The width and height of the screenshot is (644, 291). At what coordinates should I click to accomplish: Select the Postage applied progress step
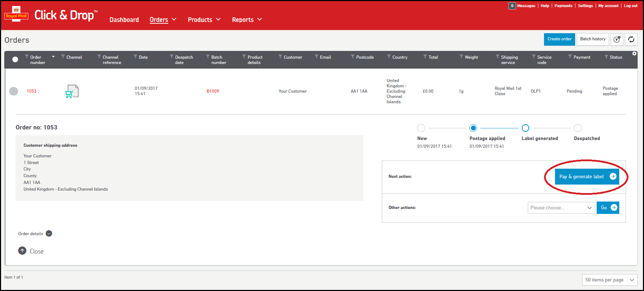pyautogui.click(x=473, y=128)
